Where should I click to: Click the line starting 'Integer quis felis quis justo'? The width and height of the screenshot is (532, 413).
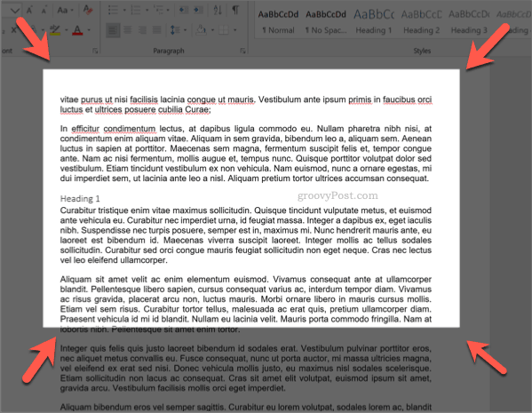click(246, 348)
